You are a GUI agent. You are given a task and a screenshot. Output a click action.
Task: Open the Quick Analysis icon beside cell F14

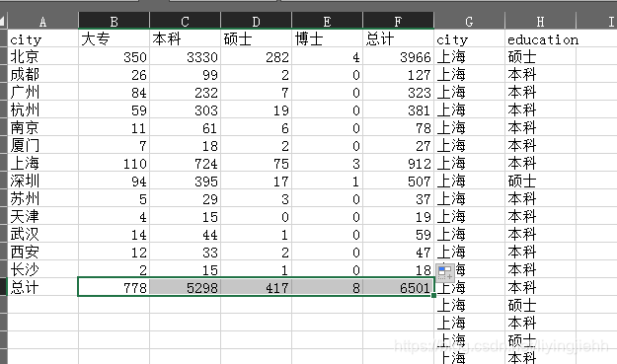pyautogui.click(x=445, y=272)
